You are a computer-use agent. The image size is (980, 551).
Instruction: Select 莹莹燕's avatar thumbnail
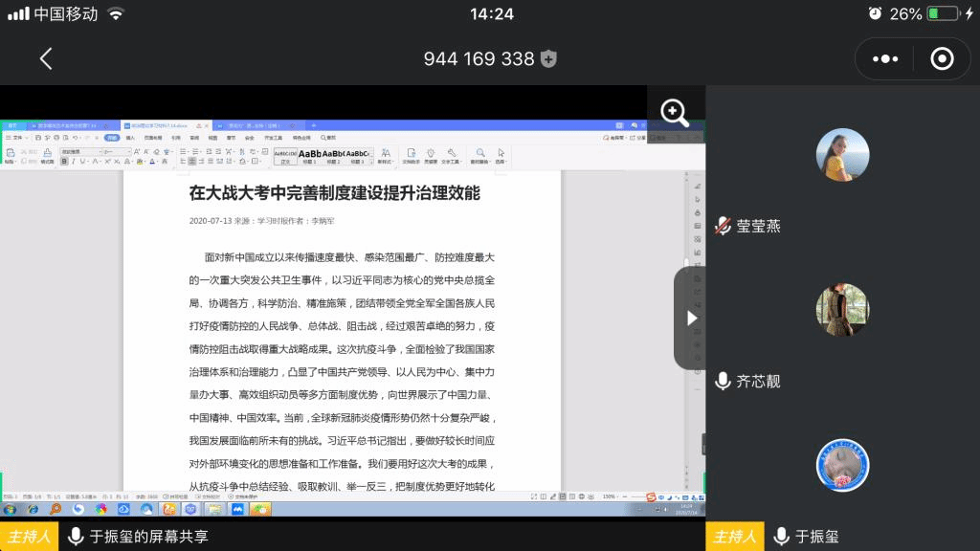842,154
